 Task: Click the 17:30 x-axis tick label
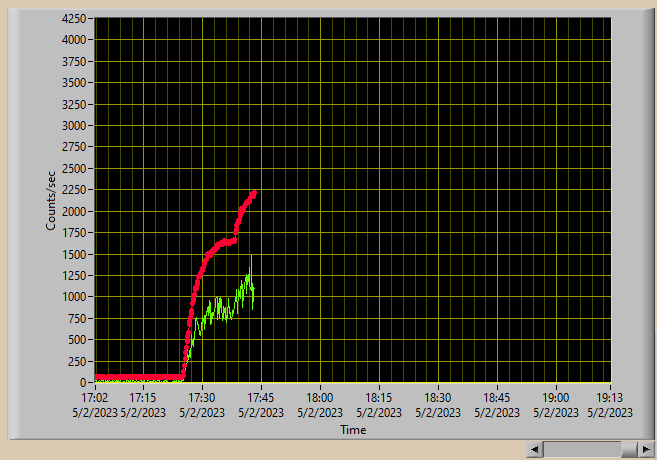point(202,398)
